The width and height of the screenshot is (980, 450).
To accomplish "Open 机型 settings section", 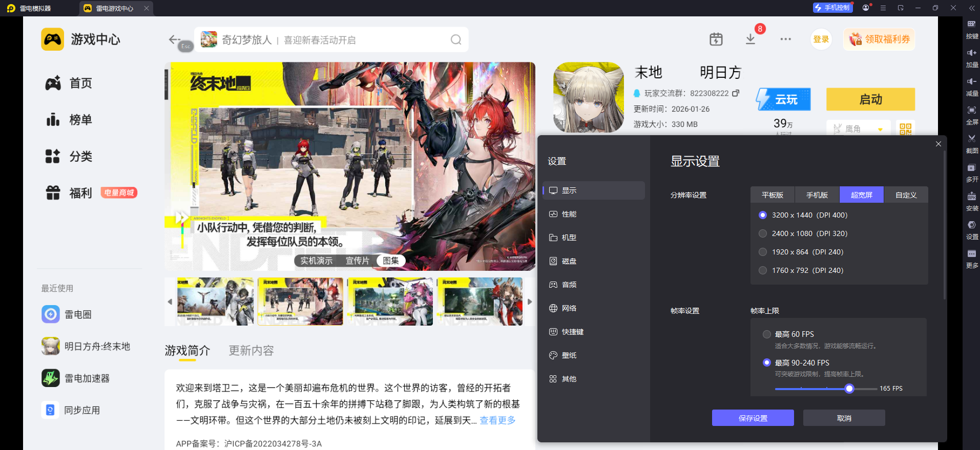I will pos(594,238).
